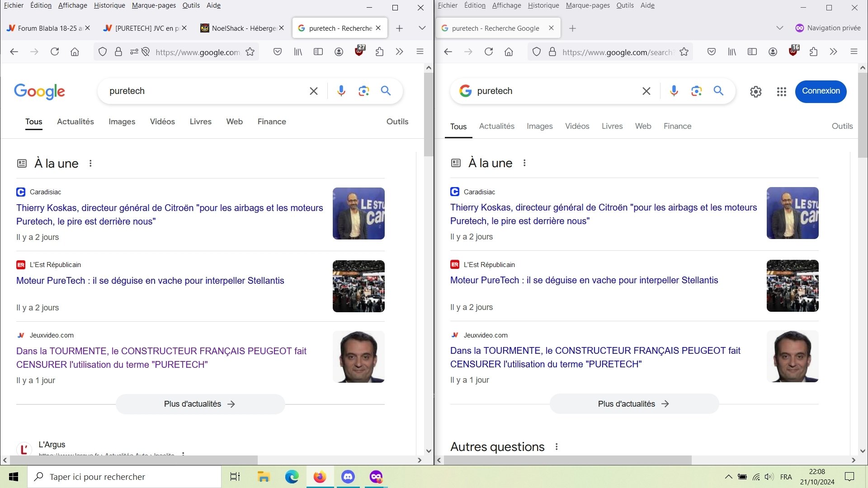Click the voice search microphone in left window
This screenshot has height=488, width=868.
(x=341, y=91)
